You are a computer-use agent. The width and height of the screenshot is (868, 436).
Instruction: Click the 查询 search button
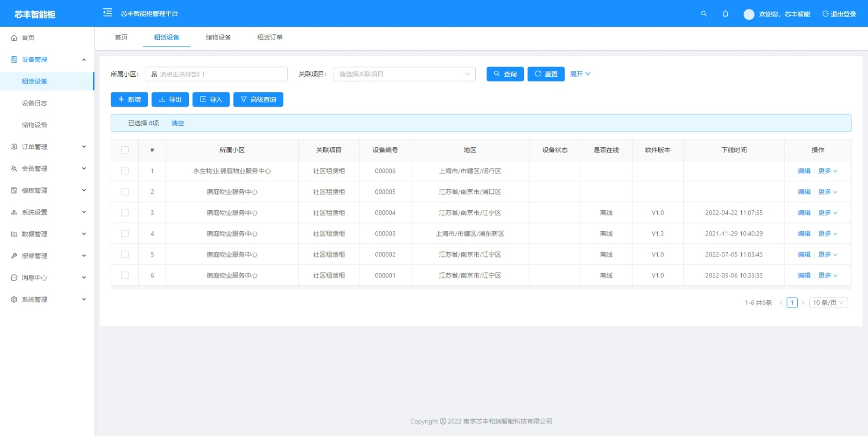click(505, 74)
